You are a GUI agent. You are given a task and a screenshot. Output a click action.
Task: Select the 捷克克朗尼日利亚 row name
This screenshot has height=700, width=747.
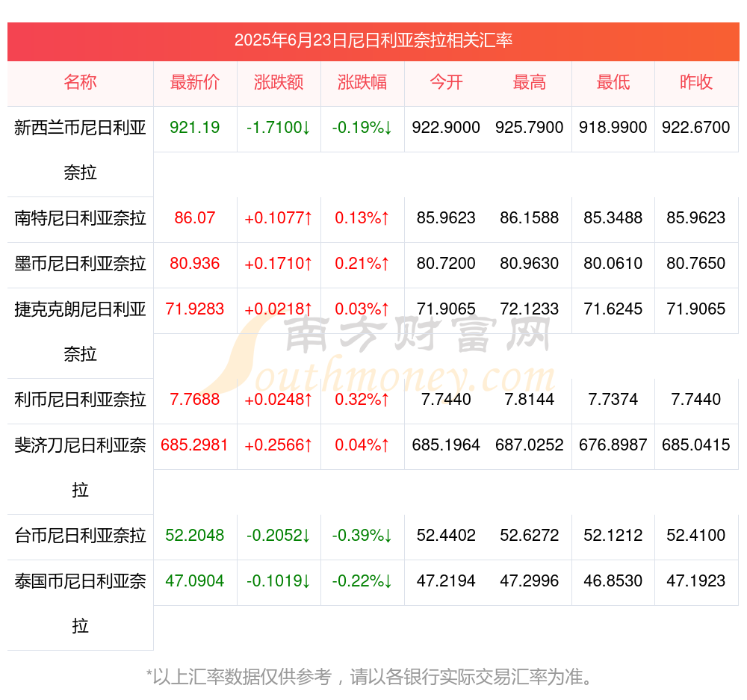click(80, 309)
